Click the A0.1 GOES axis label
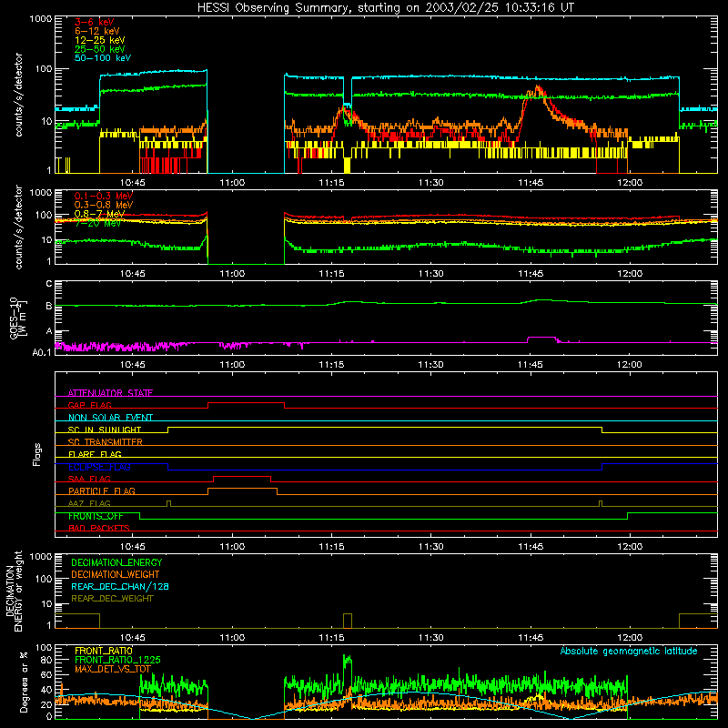 point(42,352)
